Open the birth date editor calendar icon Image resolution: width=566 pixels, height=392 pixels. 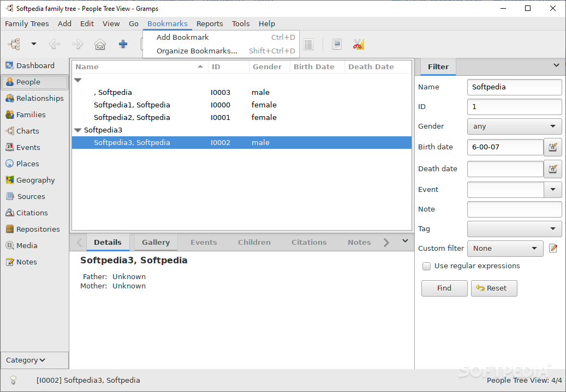(553, 147)
